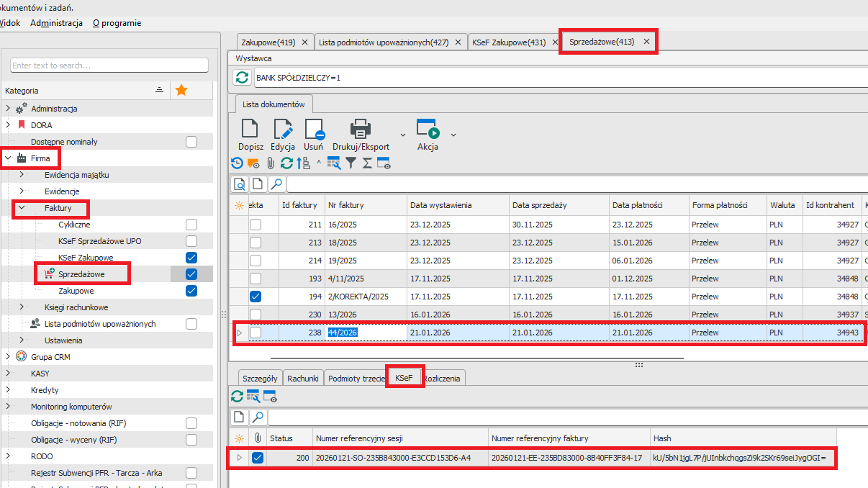Open the Drukuj/Eksport dropdown arrow
Screen dimensions: 868x488
pyautogui.click(x=402, y=135)
